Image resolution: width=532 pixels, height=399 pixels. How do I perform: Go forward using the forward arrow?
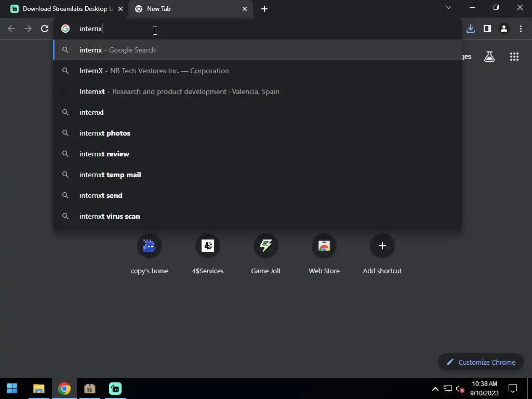point(28,29)
